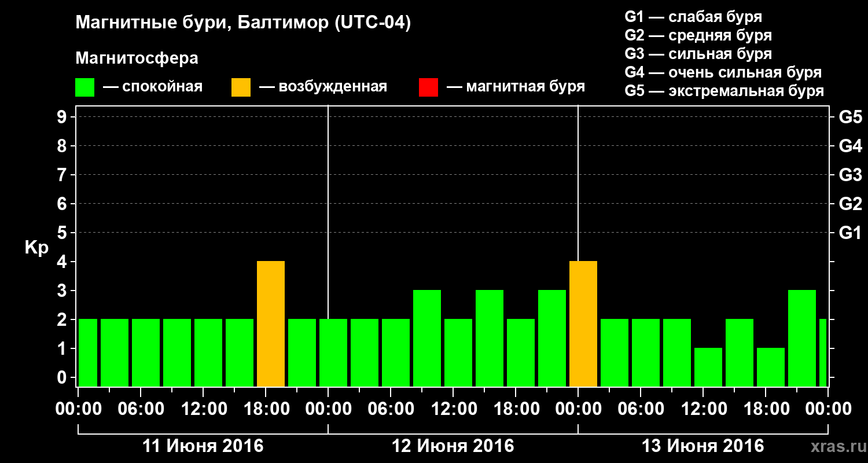The image size is (868, 463).
Task: Click the final '00:00' label ending 13 Июня
Action: [x=828, y=409]
